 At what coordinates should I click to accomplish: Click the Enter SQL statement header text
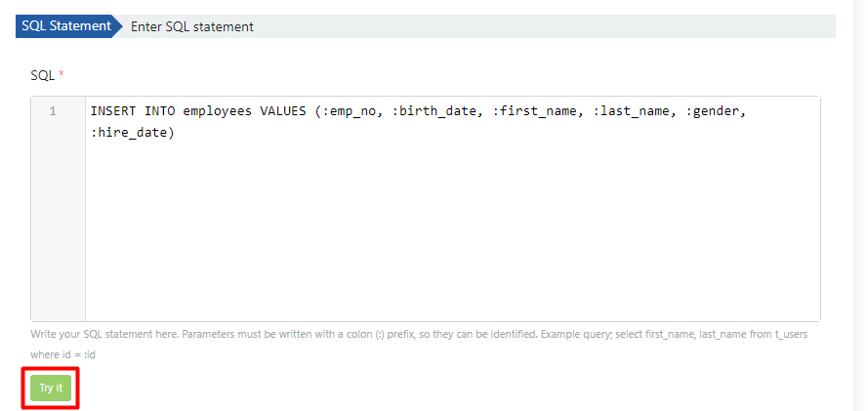(192, 26)
